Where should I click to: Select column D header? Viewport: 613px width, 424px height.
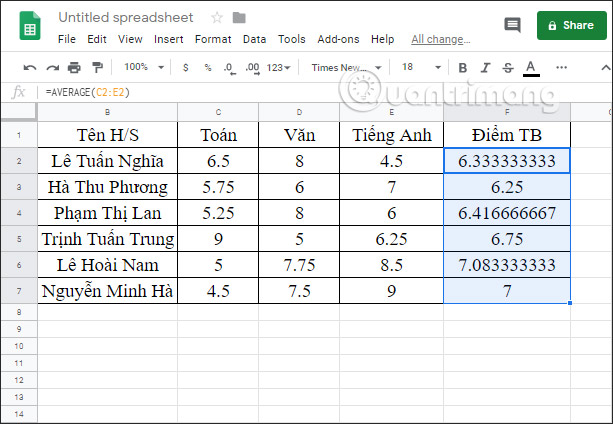click(x=299, y=112)
